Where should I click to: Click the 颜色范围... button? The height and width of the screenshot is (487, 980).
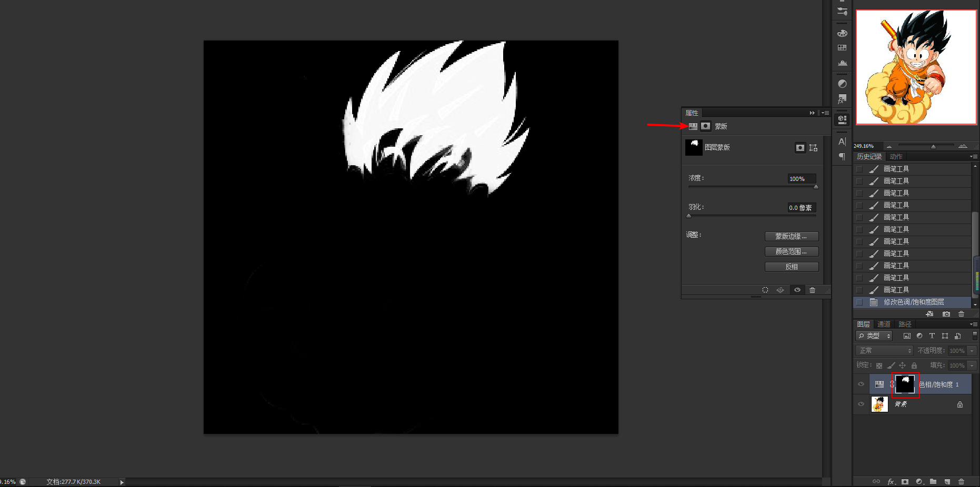tap(792, 252)
